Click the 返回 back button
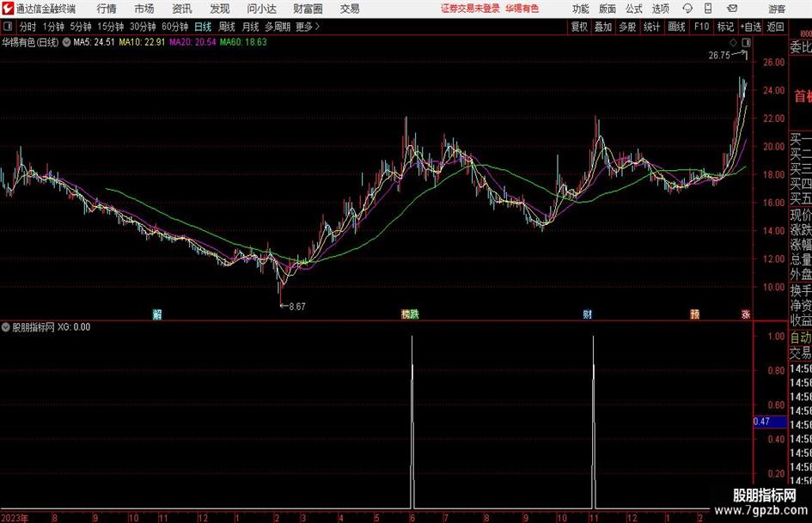Viewport: 812px width, 523px height. tap(775, 27)
